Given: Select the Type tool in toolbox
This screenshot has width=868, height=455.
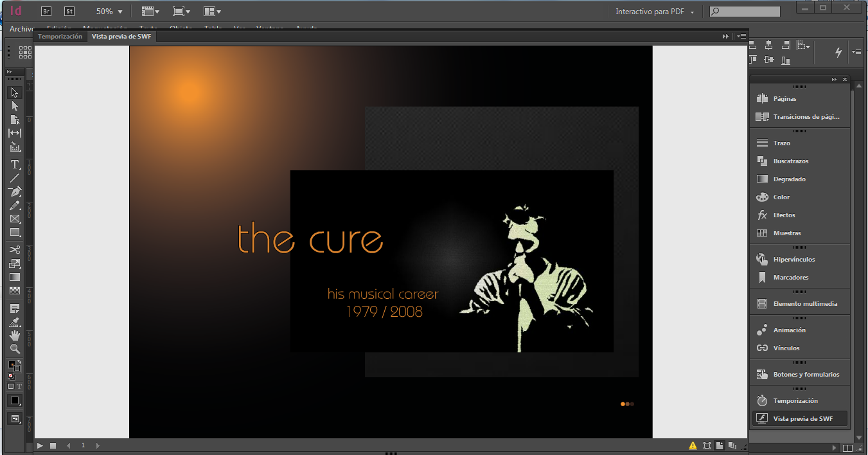Looking at the screenshot, I should (x=15, y=165).
